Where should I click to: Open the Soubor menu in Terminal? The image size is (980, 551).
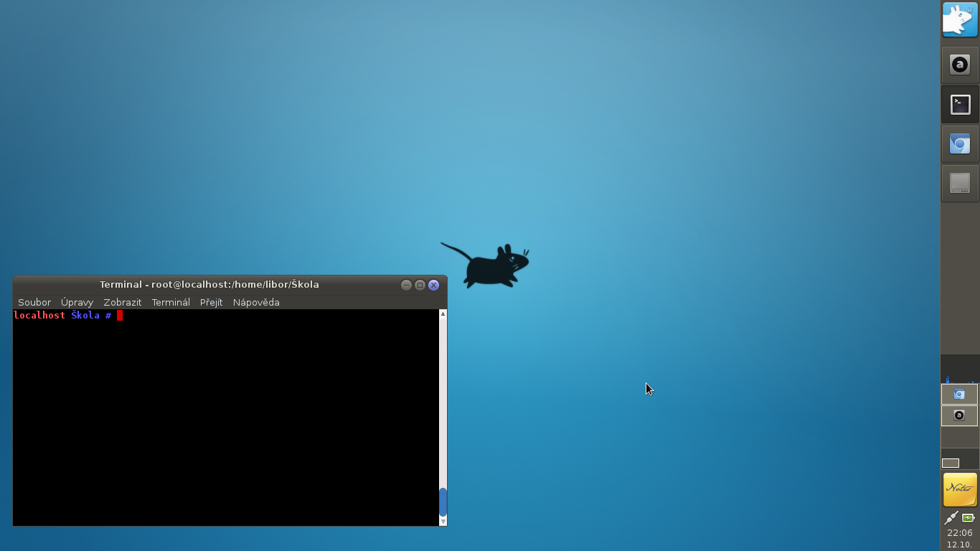pos(34,303)
